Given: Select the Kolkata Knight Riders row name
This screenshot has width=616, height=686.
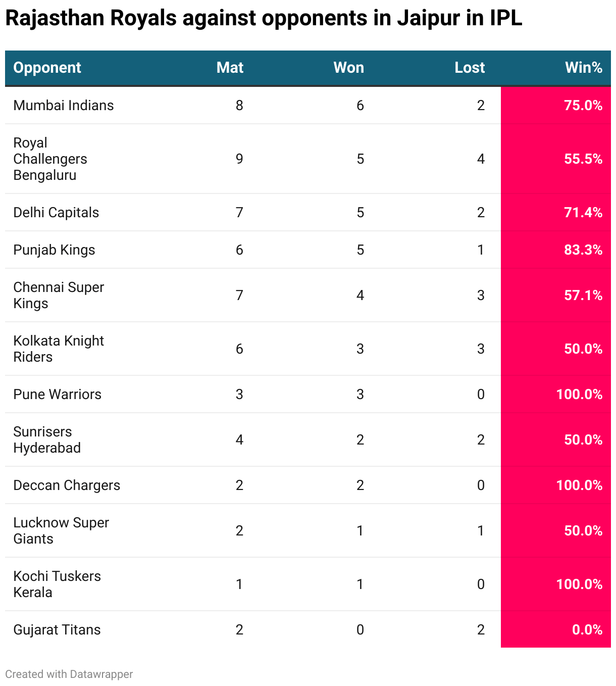Looking at the screenshot, I should click(58, 349).
